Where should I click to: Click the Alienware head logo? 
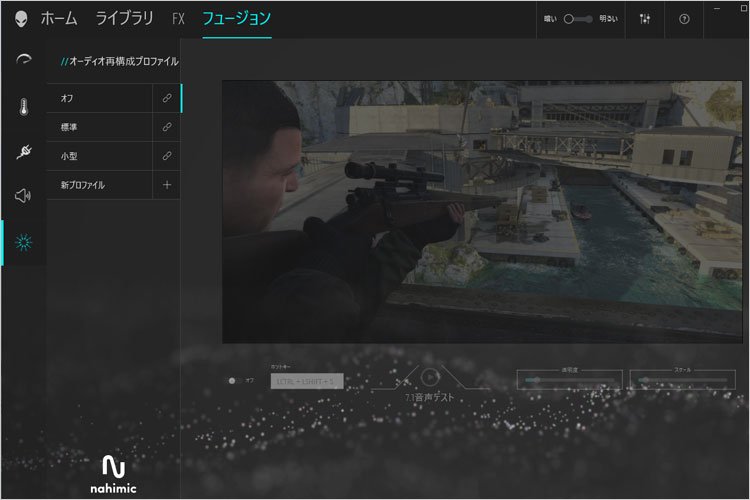click(x=21, y=18)
